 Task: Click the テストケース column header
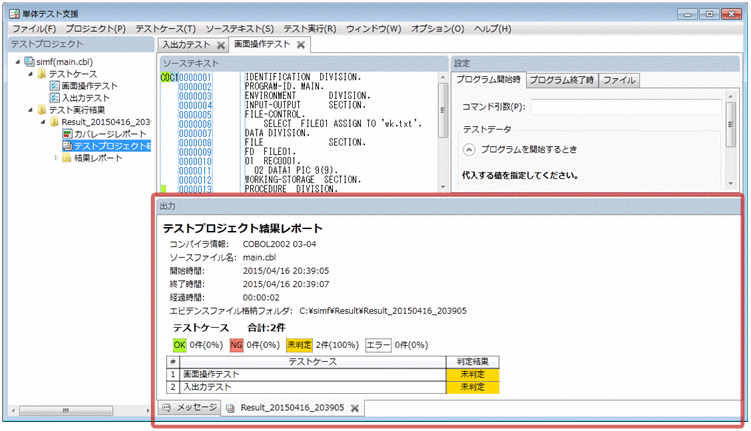313,362
